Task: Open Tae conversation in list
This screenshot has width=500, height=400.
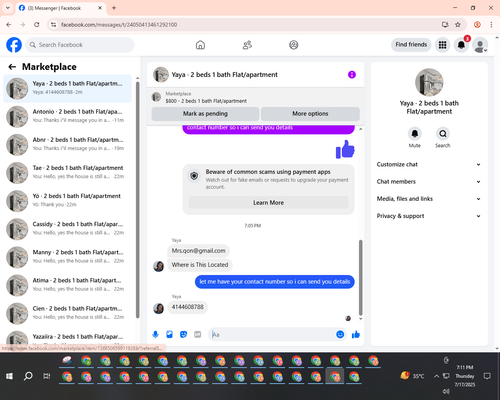Action: pyautogui.click(x=67, y=173)
